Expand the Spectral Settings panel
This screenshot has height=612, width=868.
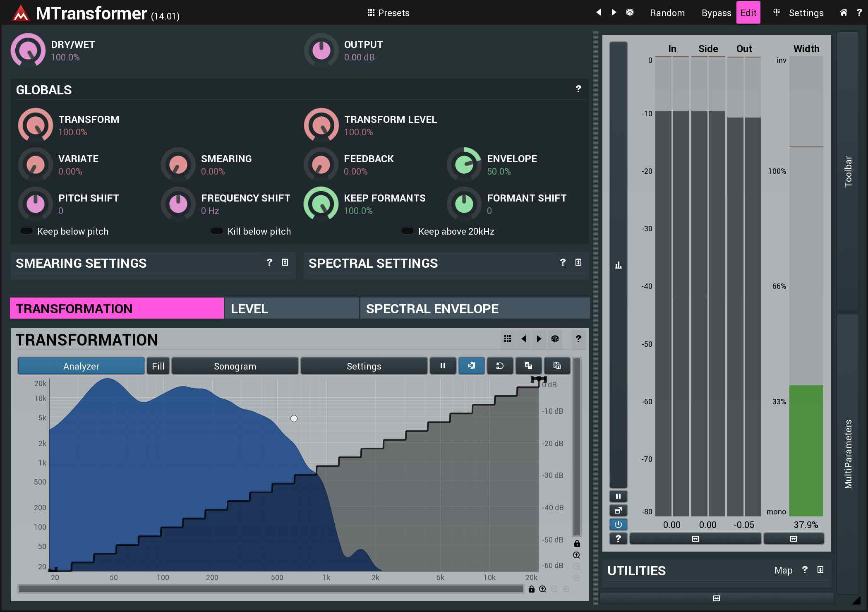click(578, 262)
